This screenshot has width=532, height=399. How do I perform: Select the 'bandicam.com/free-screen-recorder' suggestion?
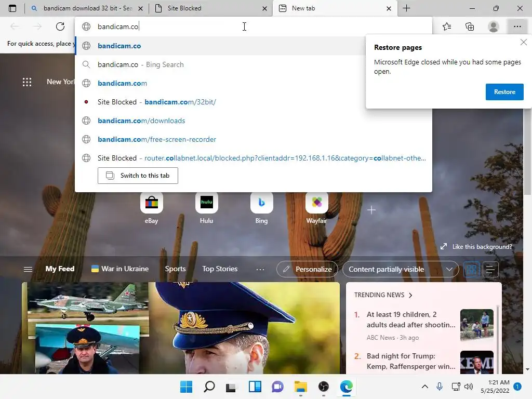click(254, 139)
